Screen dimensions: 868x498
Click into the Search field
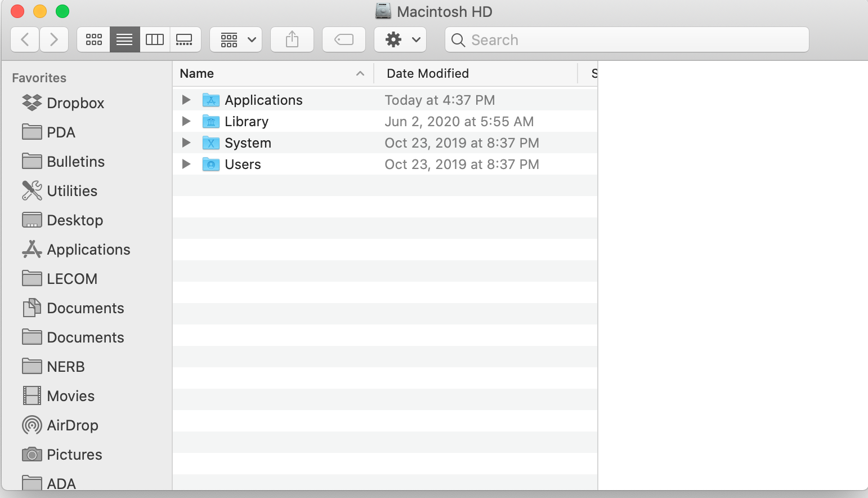pyautogui.click(x=627, y=39)
